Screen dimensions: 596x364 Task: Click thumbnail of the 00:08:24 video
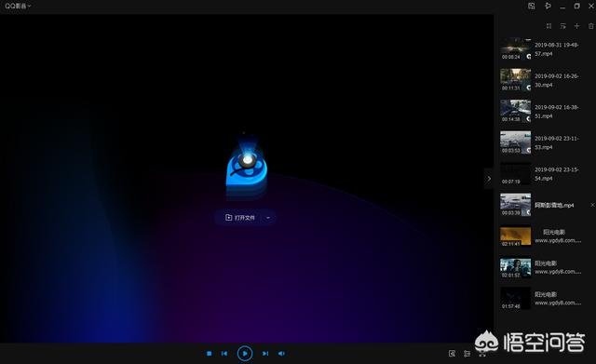[515, 49]
